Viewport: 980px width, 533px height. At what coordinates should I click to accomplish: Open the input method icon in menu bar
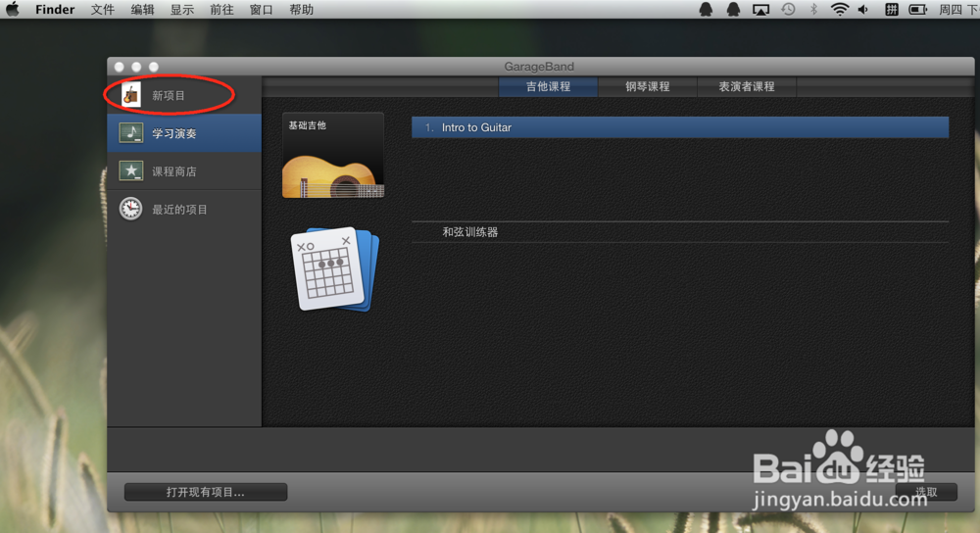tap(891, 10)
